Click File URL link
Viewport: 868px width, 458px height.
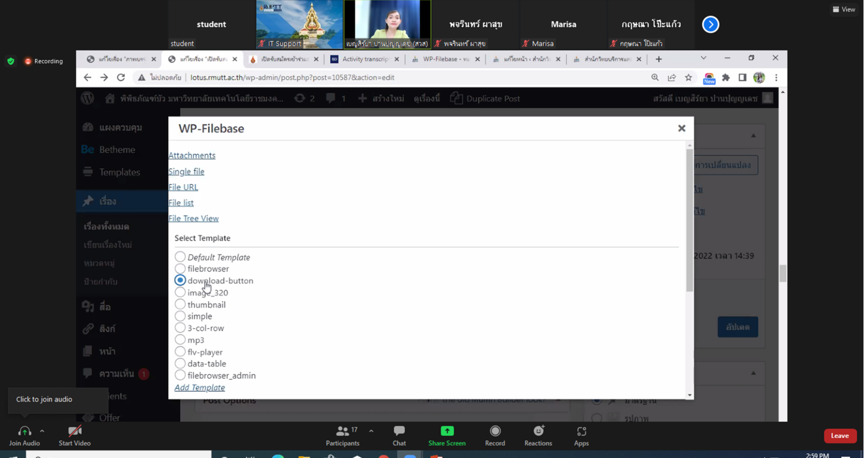tap(183, 187)
